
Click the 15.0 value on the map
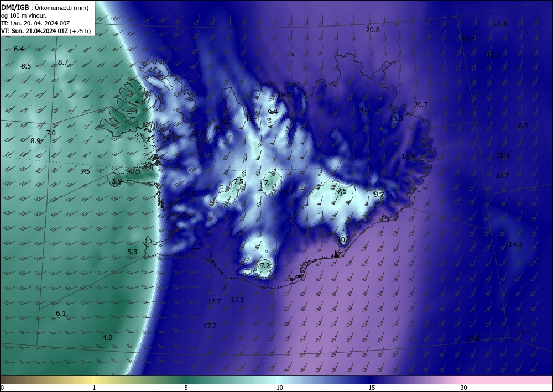tap(473, 338)
